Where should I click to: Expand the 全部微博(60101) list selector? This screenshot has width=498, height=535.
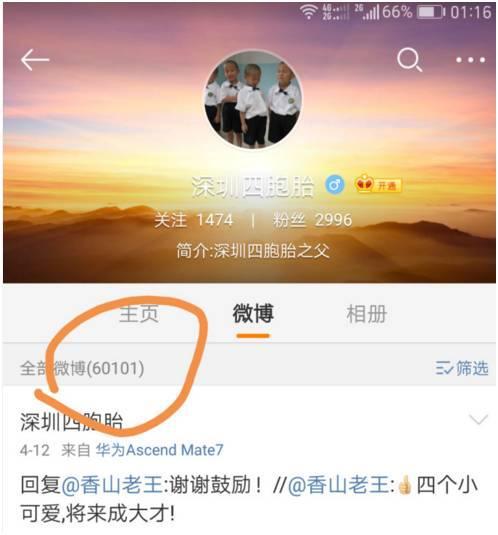click(82, 368)
